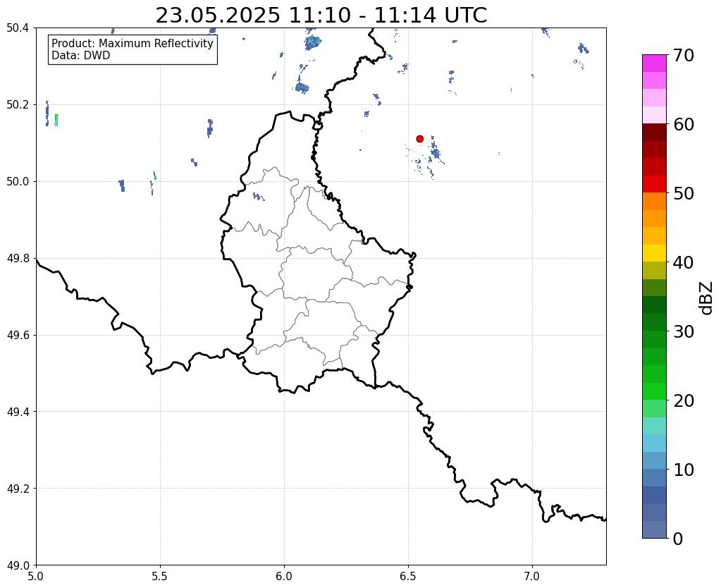The image size is (721, 588).
Task: Click the dBZ colorbar axis label
Action: click(x=707, y=298)
